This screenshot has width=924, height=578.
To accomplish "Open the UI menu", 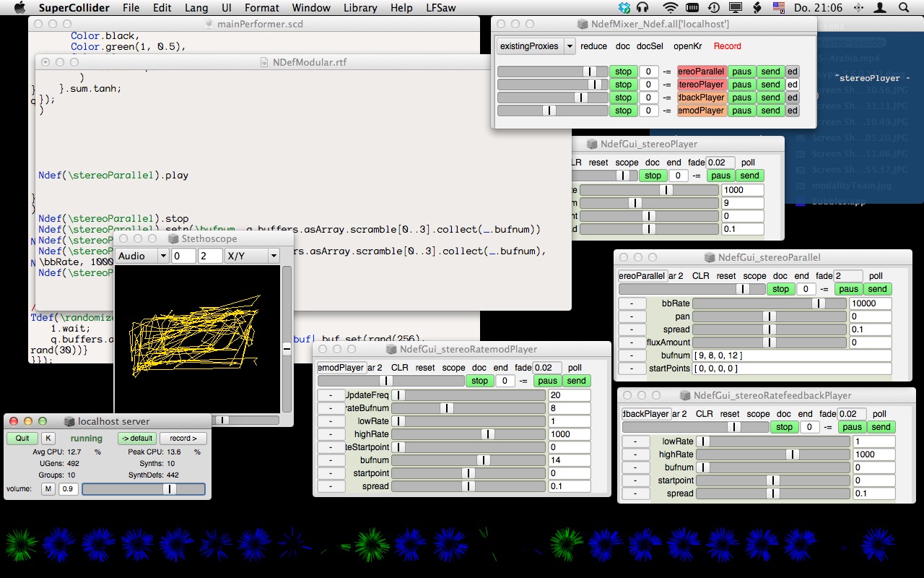I will coord(227,8).
